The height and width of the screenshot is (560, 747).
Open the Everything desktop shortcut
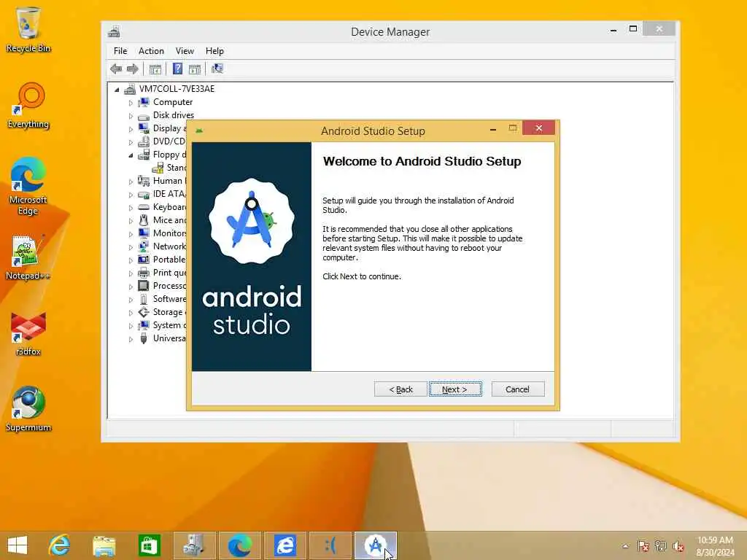pyautogui.click(x=28, y=106)
